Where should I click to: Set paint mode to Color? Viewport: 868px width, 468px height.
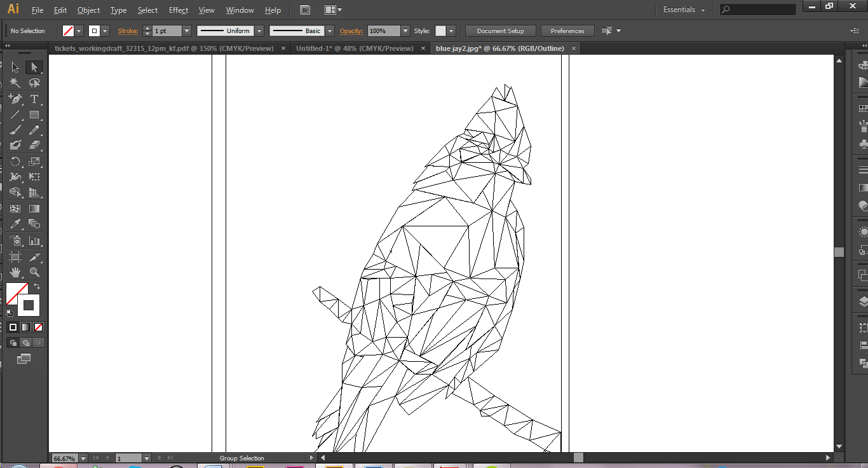coord(13,327)
